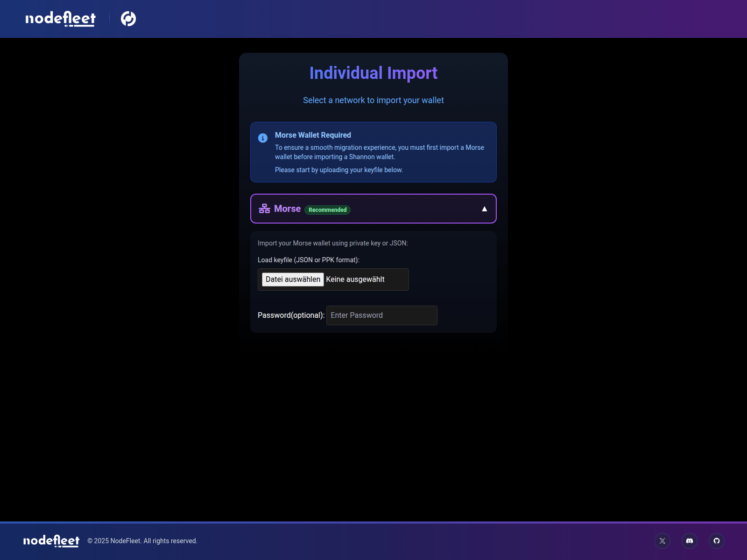Click the Keine ausgewählt file area

tap(355, 279)
